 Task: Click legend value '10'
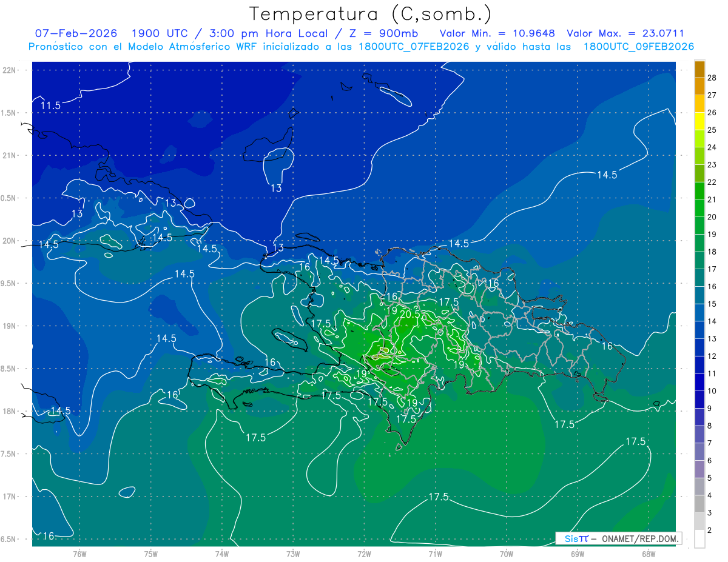coord(712,391)
